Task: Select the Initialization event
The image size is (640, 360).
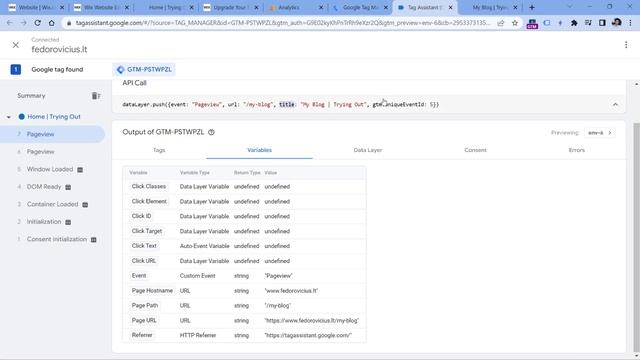Action: point(44,222)
